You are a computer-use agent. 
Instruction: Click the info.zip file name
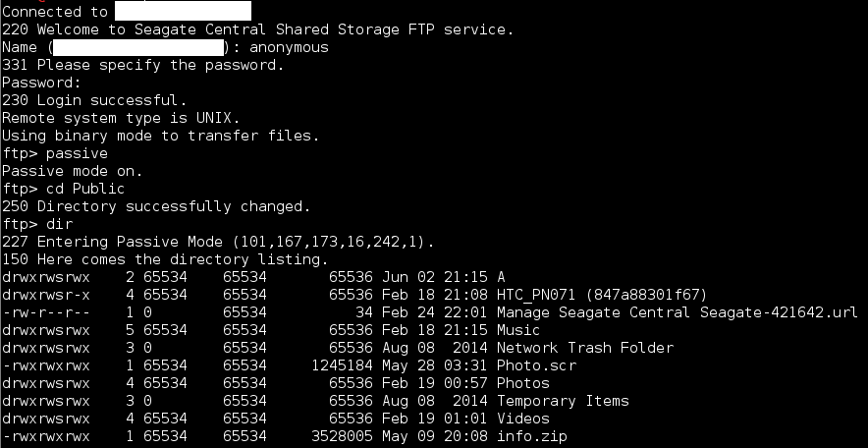pos(531,436)
